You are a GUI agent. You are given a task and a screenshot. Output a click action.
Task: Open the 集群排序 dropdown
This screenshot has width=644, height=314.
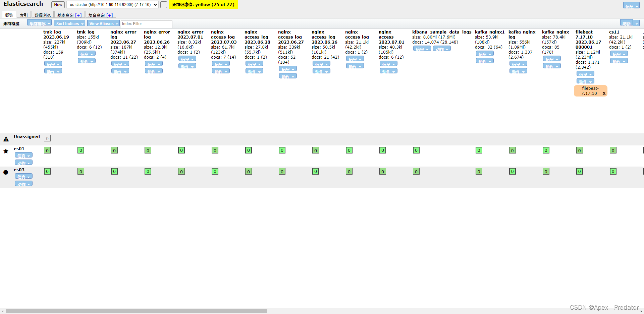point(39,23)
